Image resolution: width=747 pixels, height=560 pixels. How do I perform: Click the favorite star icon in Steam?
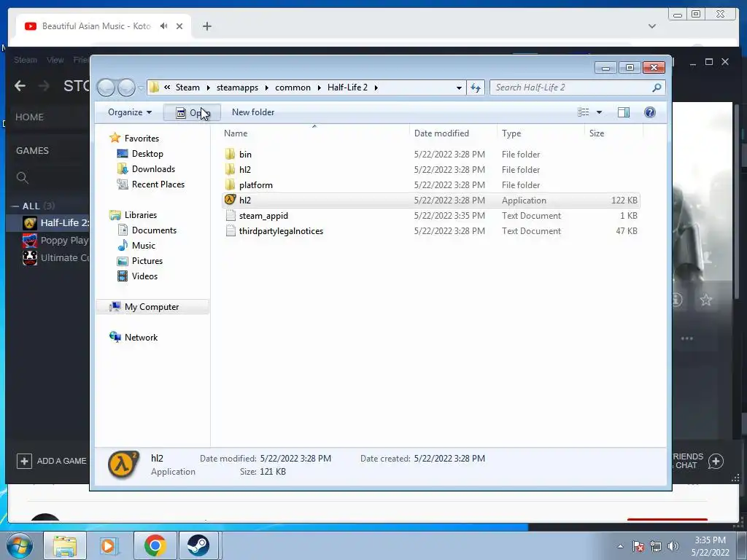pos(706,300)
